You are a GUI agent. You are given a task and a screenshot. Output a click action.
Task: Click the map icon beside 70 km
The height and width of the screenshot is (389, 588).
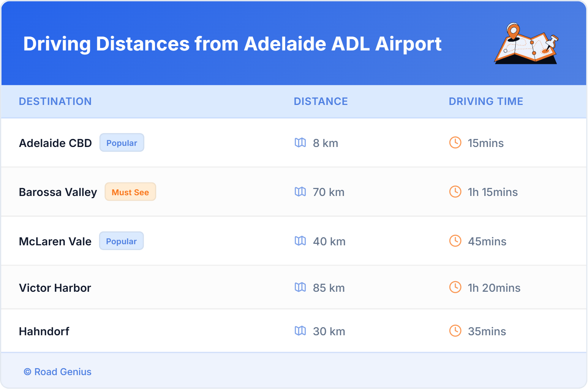(x=300, y=192)
